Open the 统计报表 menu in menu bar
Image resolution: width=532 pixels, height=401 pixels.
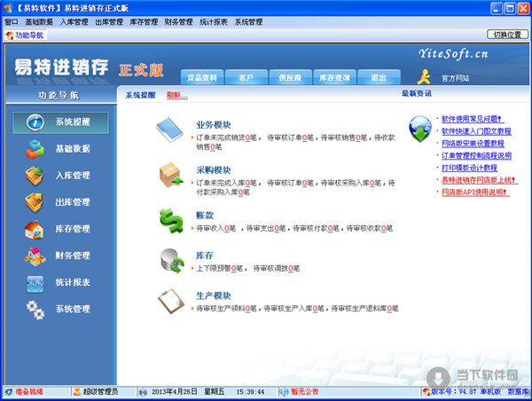tap(214, 22)
